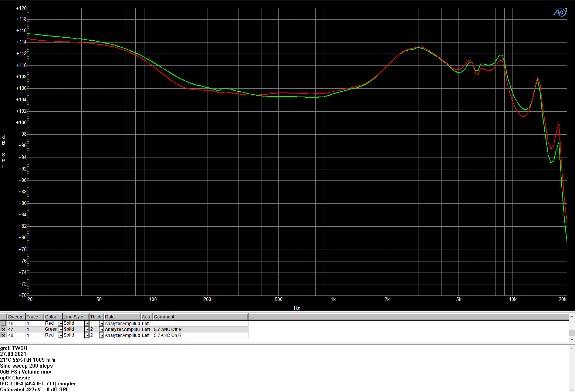Viewport: 575px width, 392px height.
Task: Click the legend list scroll-down arrow
Action: (572, 339)
